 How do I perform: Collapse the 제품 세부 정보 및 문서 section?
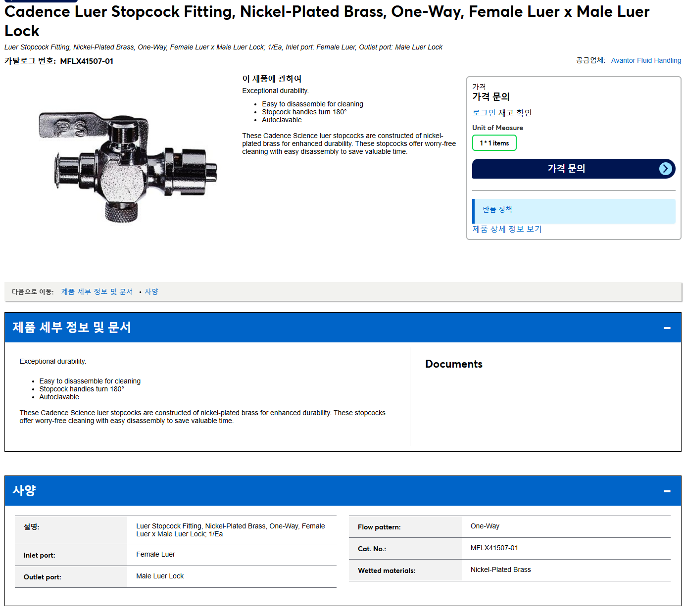click(x=667, y=328)
